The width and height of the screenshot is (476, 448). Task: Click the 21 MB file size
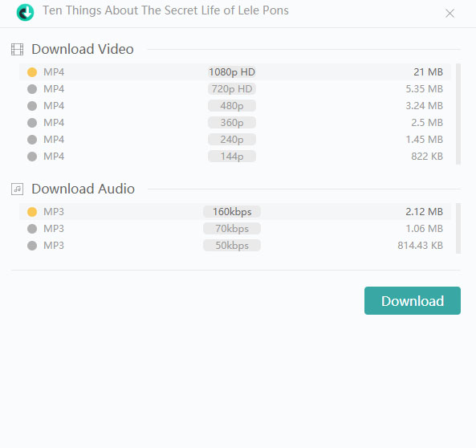pyautogui.click(x=428, y=72)
